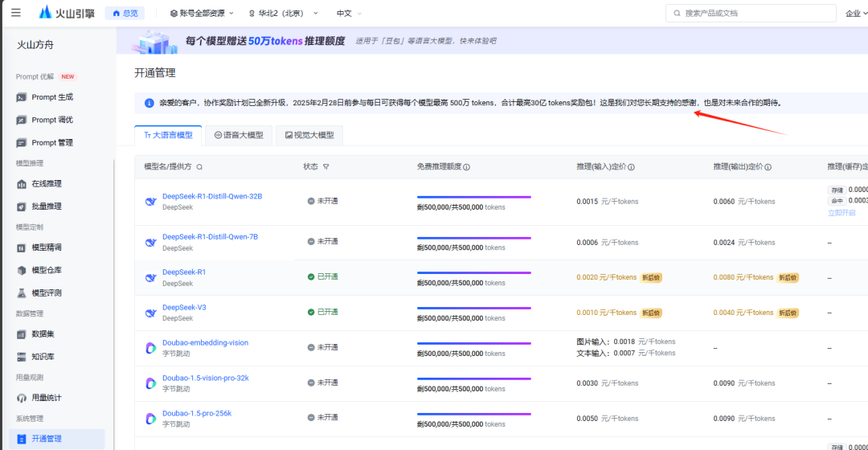
Task: Click the 模型评测 sidebar icon
Action: tap(21, 293)
